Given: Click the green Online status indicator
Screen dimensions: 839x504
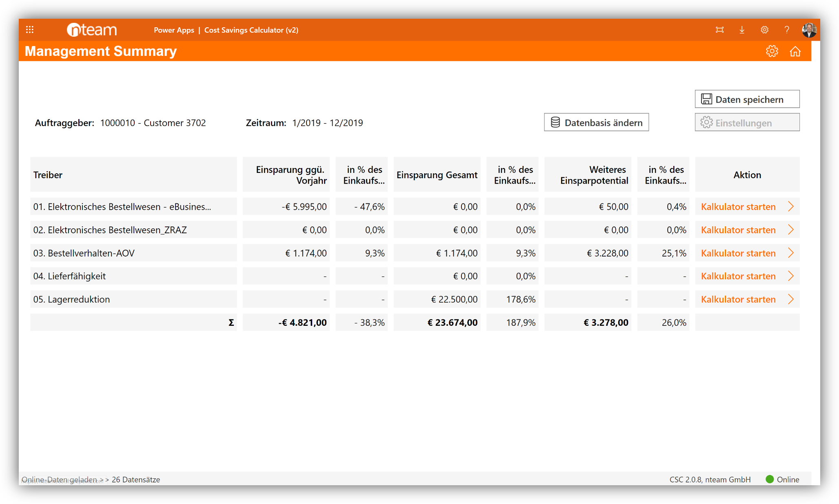Looking at the screenshot, I should pyautogui.click(x=770, y=479).
